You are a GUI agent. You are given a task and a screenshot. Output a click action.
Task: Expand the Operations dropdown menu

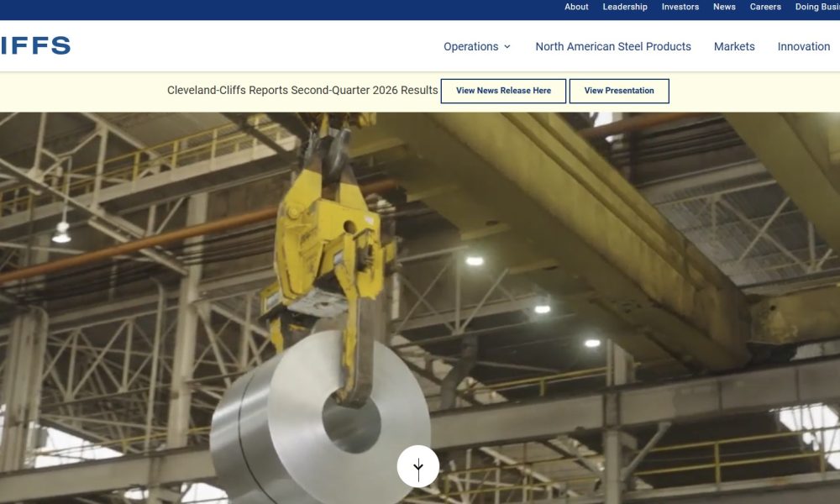click(477, 46)
